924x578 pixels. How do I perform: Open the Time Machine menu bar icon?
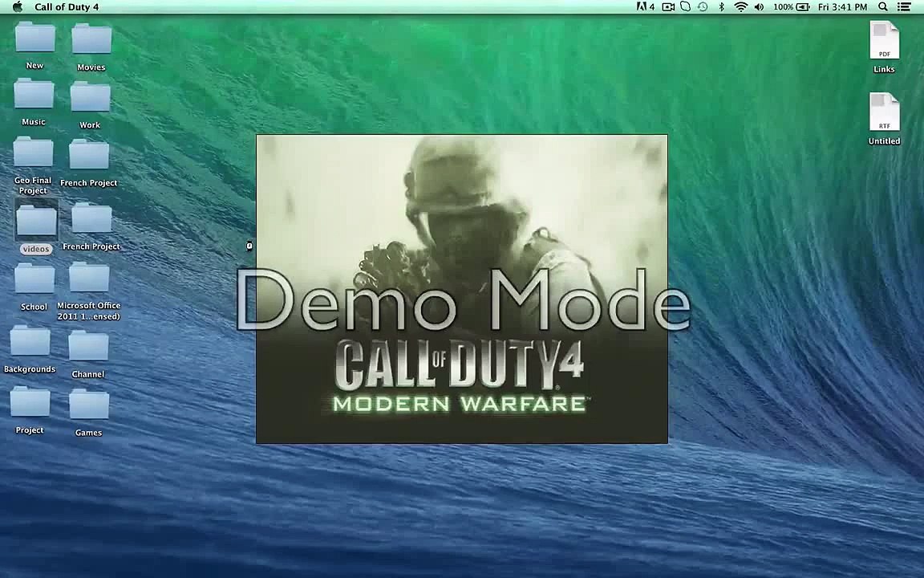(x=703, y=6)
